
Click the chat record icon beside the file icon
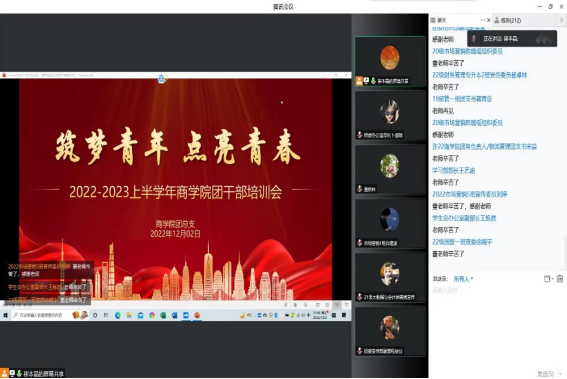(560, 278)
